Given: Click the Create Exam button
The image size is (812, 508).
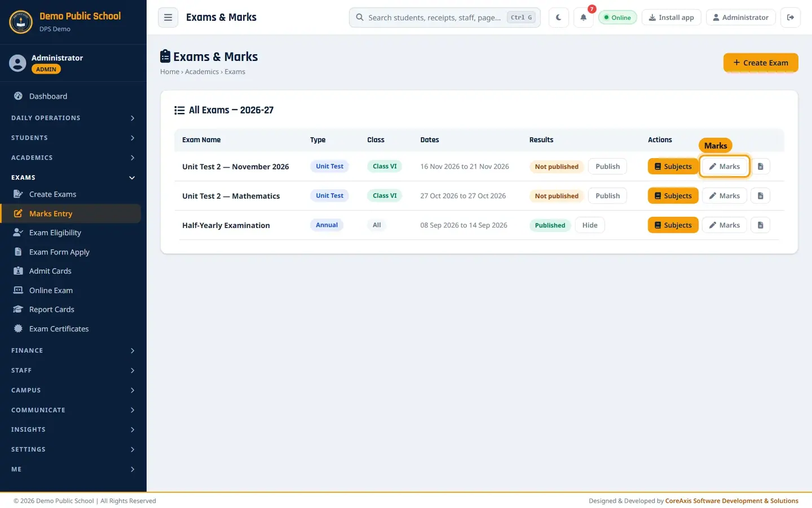Looking at the screenshot, I should [761, 63].
